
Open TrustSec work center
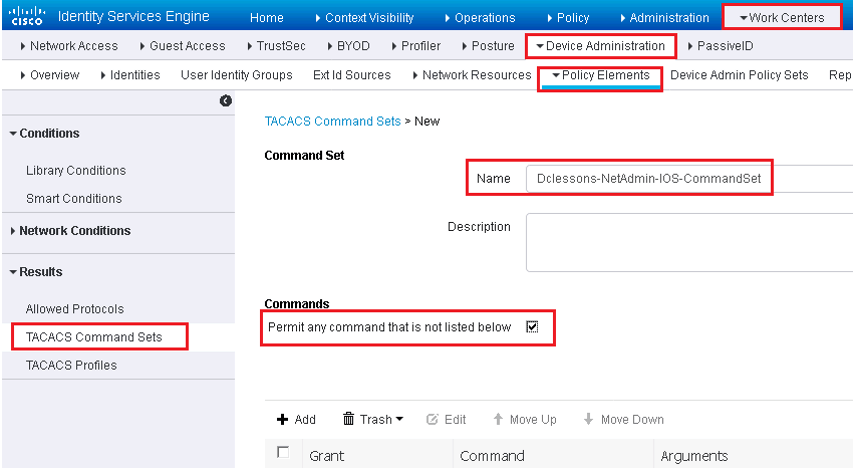tap(276, 46)
